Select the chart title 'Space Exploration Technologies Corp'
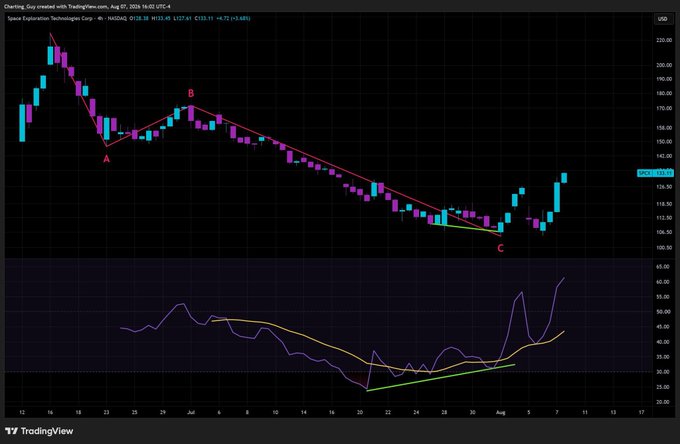The image size is (680, 444). click(x=50, y=18)
